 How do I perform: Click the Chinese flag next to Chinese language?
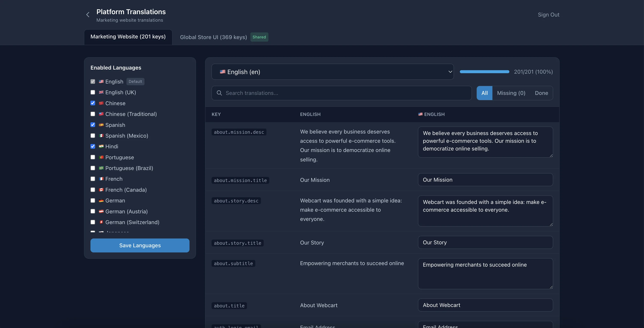[x=101, y=103]
